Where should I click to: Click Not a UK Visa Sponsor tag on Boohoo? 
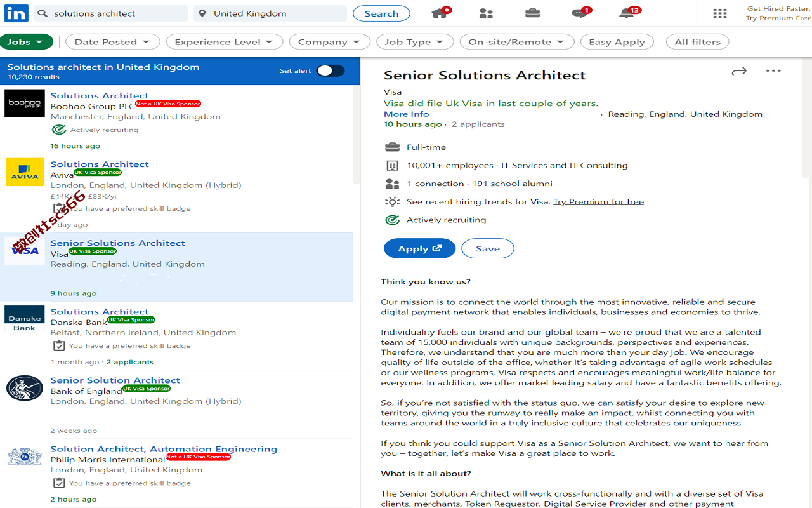(168, 104)
